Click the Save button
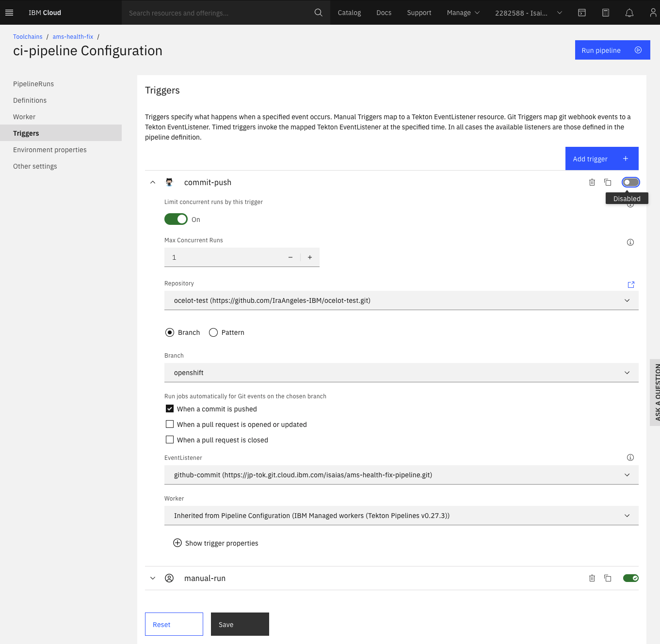The image size is (660, 644). pyautogui.click(x=240, y=624)
